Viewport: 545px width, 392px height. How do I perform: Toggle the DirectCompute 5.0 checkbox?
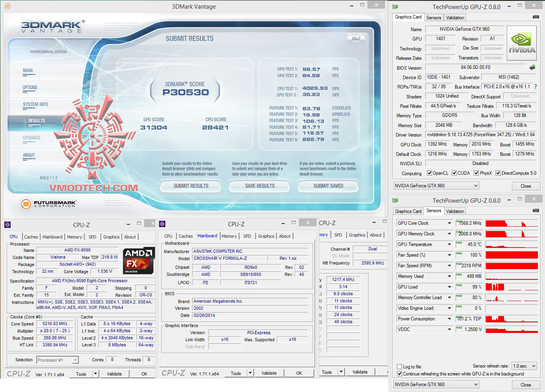[x=498, y=173]
